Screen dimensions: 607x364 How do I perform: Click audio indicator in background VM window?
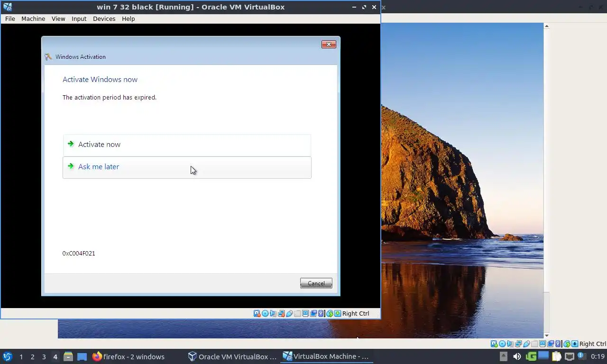click(x=510, y=344)
